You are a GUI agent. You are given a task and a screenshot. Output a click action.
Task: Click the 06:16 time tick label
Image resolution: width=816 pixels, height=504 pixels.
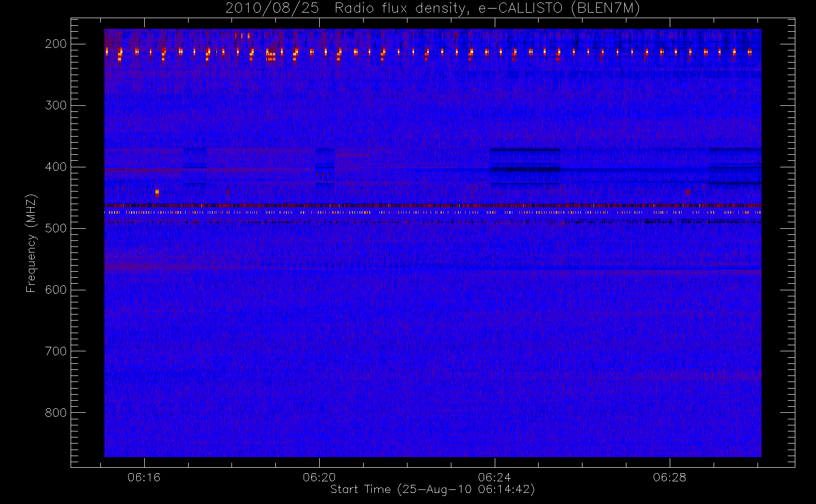pos(144,477)
